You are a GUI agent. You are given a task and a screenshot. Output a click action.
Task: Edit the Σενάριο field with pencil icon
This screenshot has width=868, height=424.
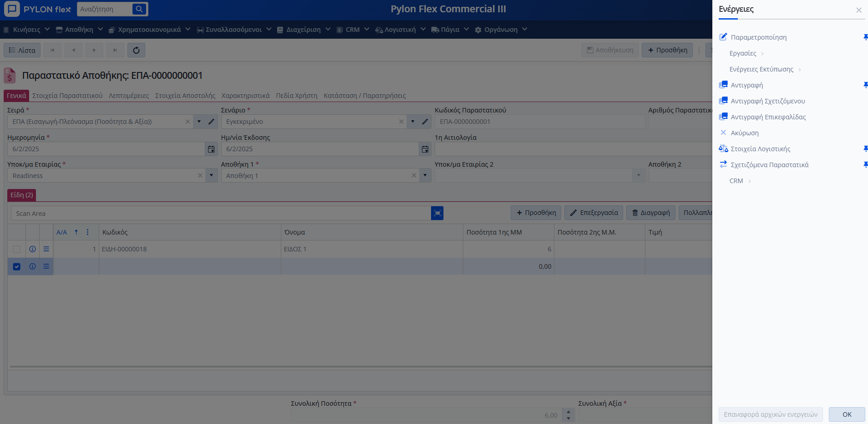click(x=425, y=122)
